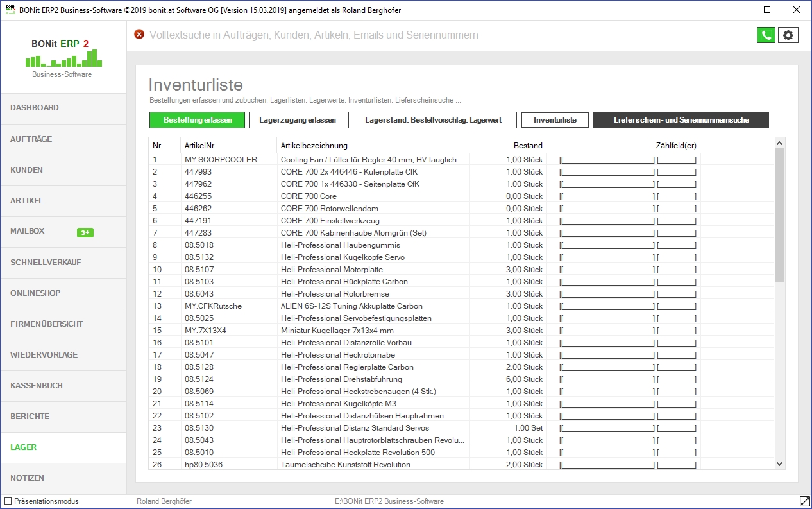Click Heli-Professional Heckplatte Revolution 500

[x=357, y=453]
